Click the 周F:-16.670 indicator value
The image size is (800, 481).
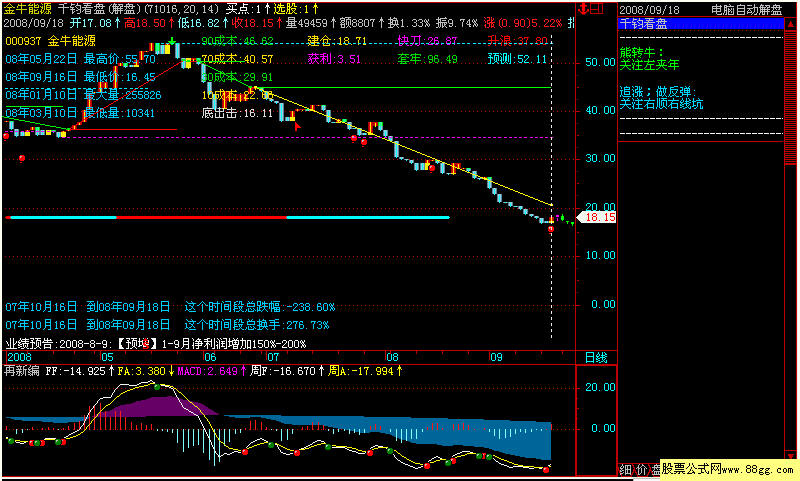tap(287, 371)
